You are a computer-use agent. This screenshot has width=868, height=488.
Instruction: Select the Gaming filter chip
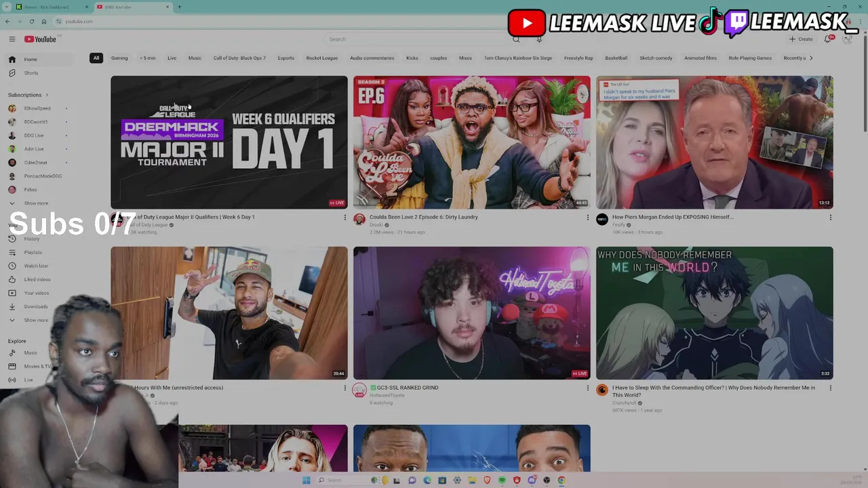pos(119,58)
